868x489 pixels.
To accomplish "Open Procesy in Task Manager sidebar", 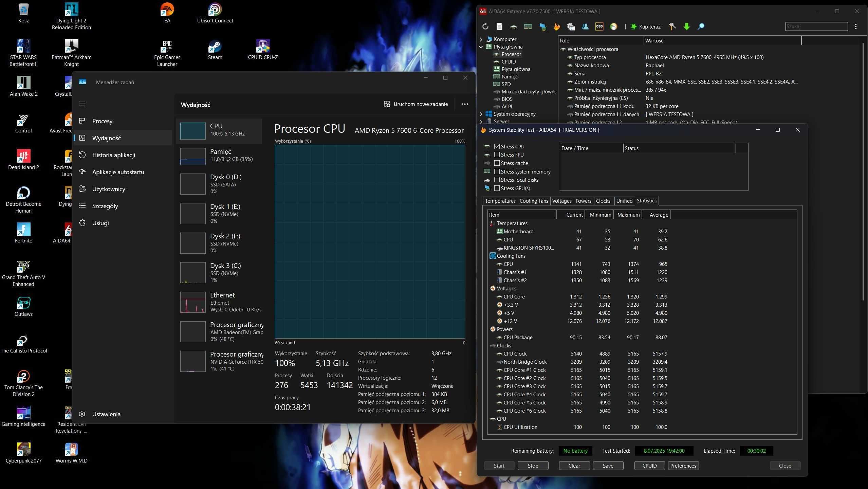I will click(x=123, y=121).
